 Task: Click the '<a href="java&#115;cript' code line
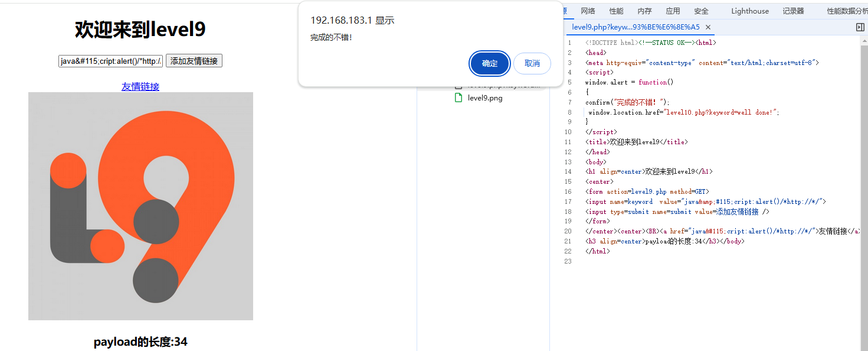point(722,231)
